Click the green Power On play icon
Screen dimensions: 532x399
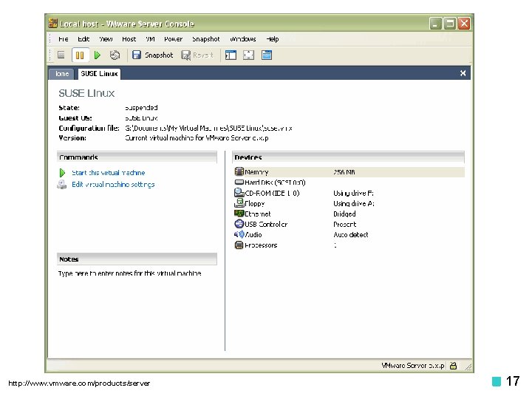pyautogui.click(x=98, y=55)
